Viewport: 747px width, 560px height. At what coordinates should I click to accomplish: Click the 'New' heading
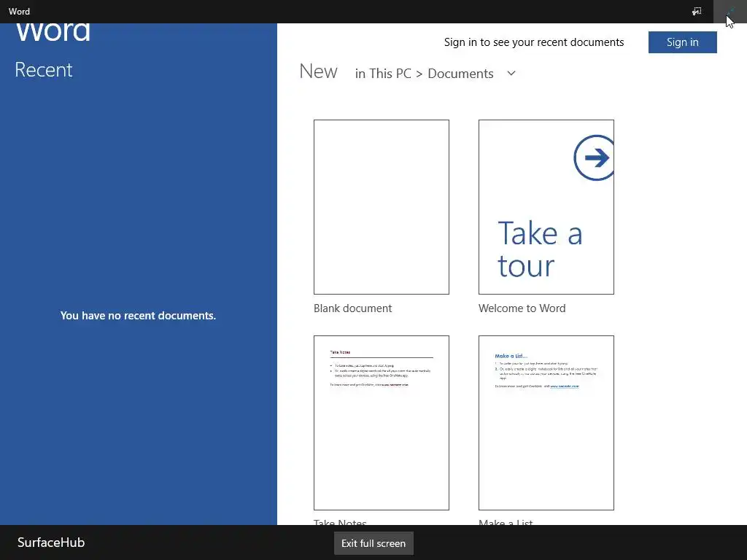[x=318, y=71]
